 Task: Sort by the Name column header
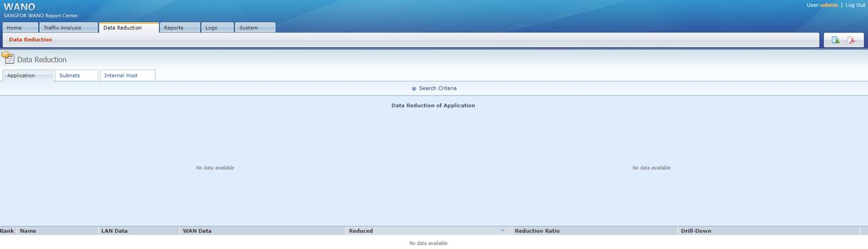point(58,231)
